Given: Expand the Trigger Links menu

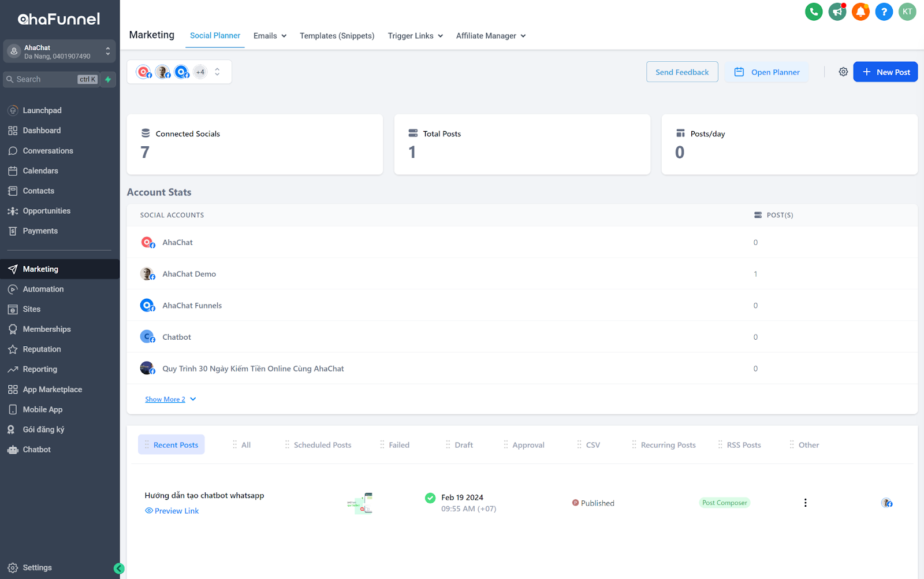Looking at the screenshot, I should 415,36.
